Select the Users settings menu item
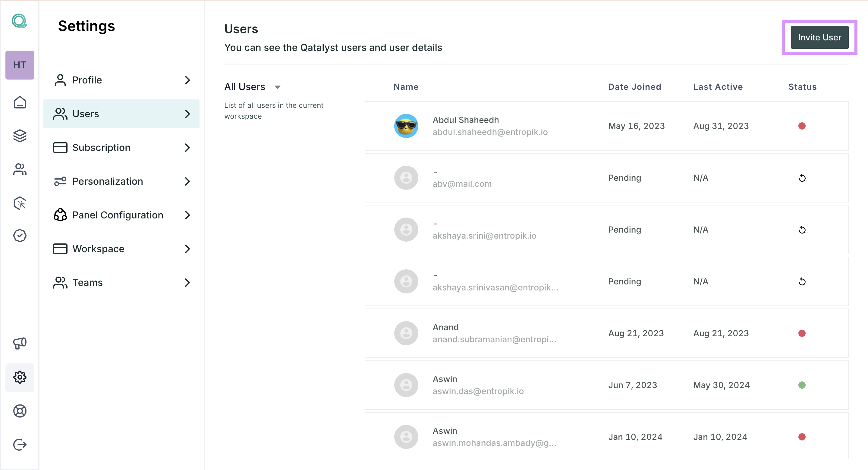868x470 pixels. tap(121, 114)
